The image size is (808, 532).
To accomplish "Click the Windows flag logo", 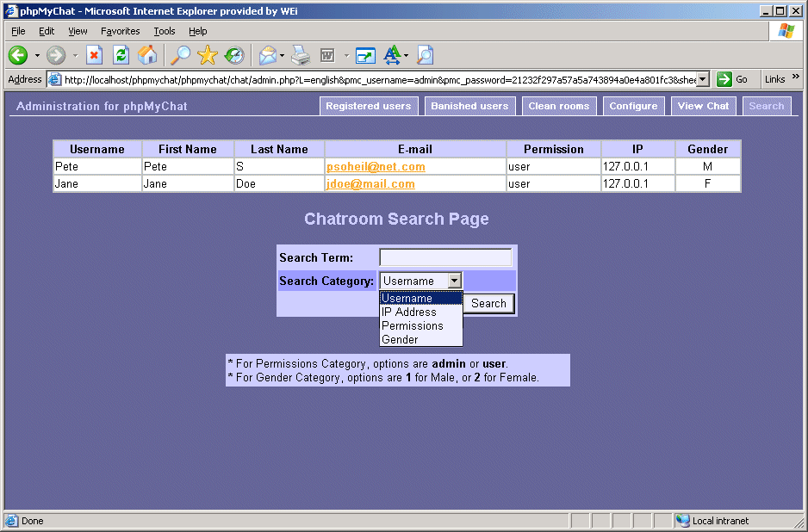I will [x=786, y=31].
